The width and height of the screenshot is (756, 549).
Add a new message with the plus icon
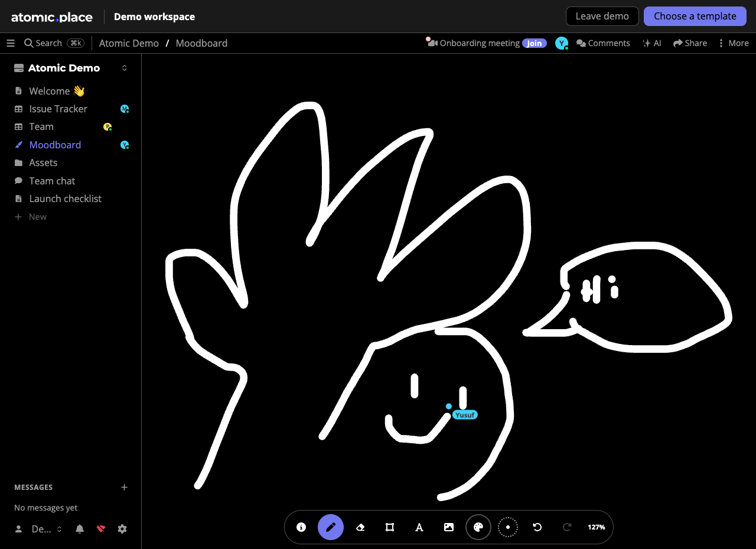click(x=124, y=488)
